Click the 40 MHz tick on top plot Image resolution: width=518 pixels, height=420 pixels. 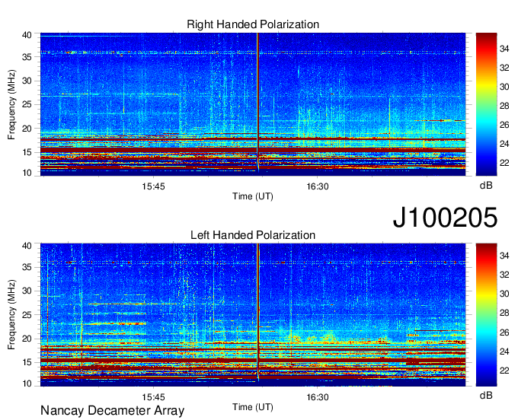pos(27,35)
